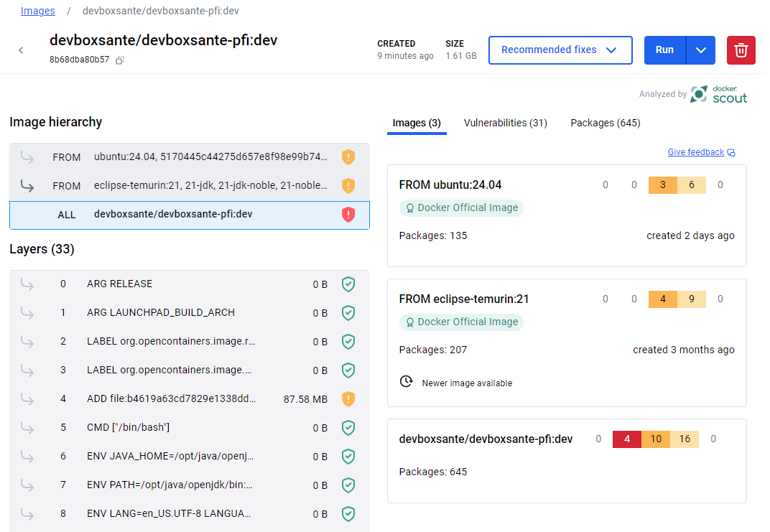Go back using the left chevron

point(21,50)
